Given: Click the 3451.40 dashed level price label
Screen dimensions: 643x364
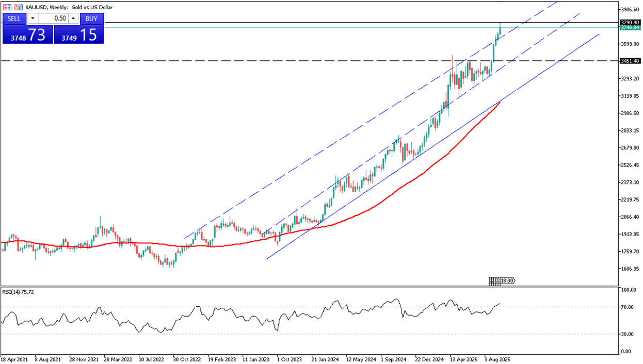Looking at the screenshot, I should (630, 61).
